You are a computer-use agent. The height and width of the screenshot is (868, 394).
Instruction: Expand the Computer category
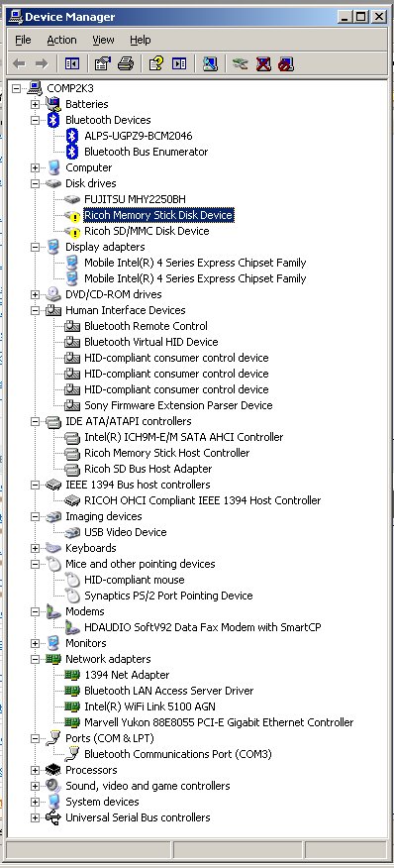tap(35, 167)
